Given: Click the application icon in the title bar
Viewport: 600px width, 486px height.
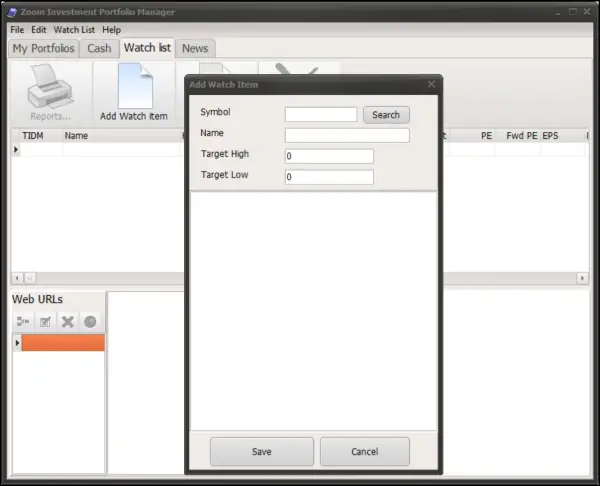Looking at the screenshot, I should (x=12, y=12).
